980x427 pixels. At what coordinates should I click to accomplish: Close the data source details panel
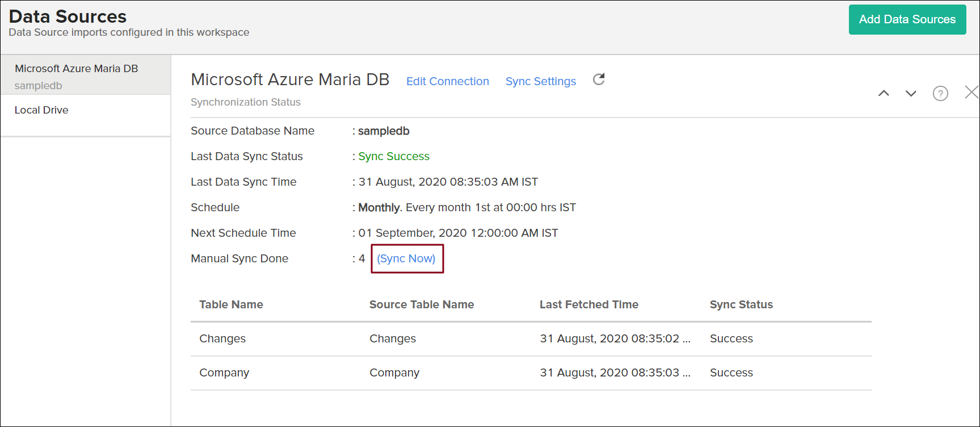click(x=971, y=92)
